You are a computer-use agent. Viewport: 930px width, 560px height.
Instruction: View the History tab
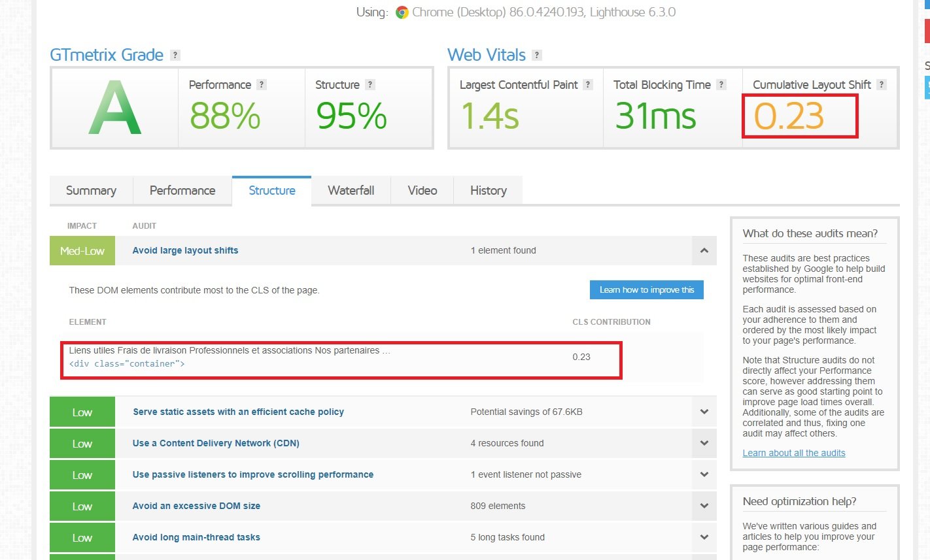[x=489, y=190]
